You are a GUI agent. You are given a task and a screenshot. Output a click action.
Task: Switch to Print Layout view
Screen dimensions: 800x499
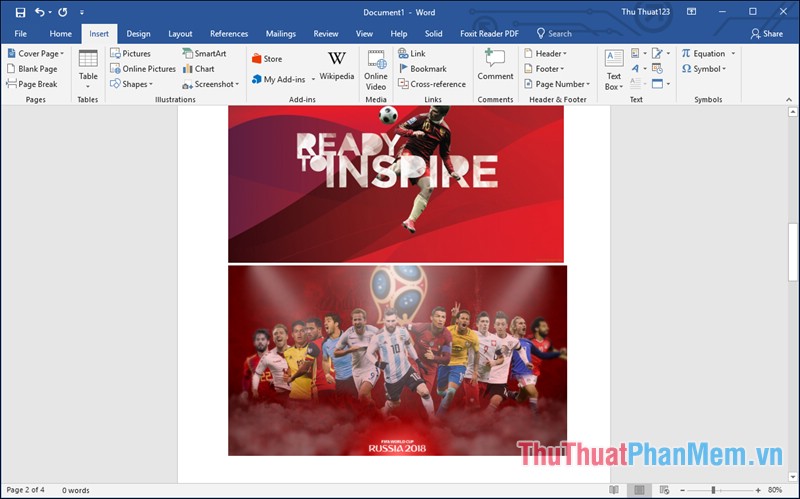639,490
